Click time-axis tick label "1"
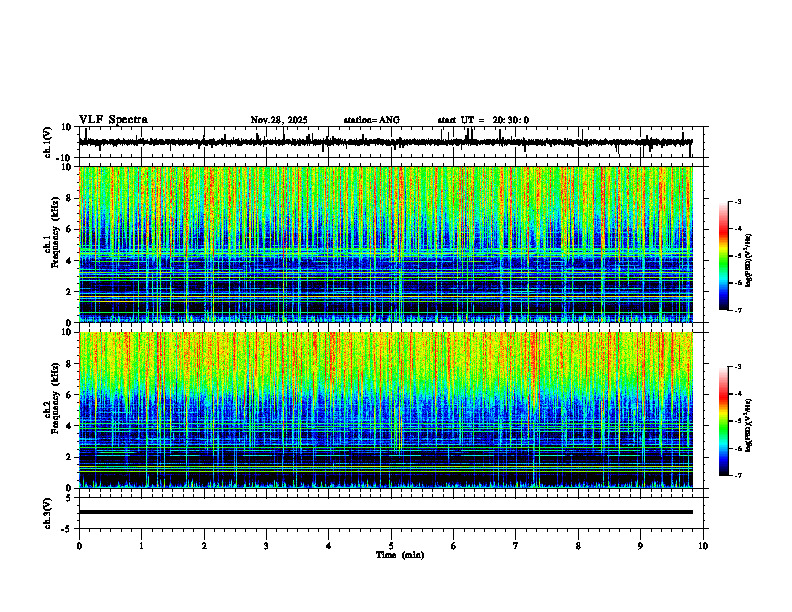 (x=141, y=546)
